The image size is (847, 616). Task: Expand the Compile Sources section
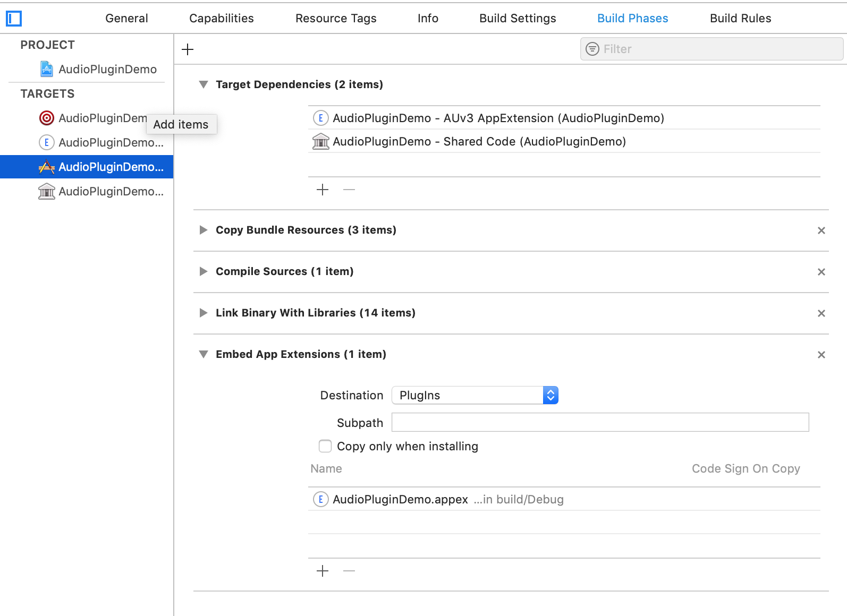coord(203,271)
